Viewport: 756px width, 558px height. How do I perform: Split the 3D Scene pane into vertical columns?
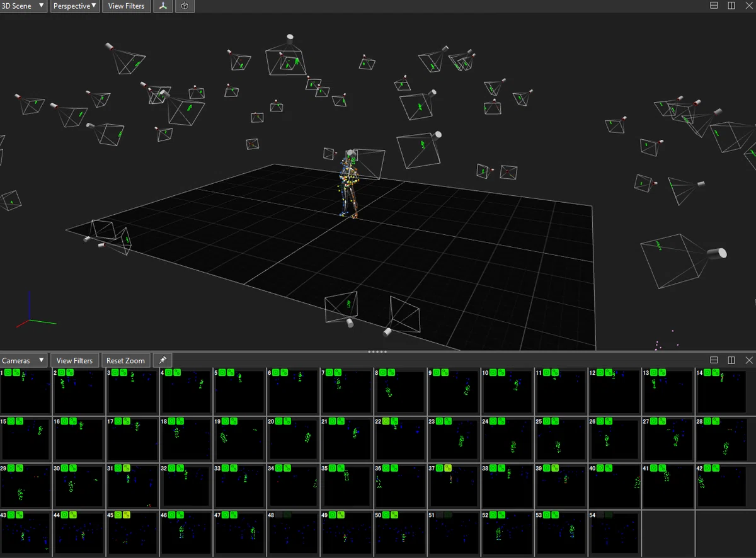click(731, 6)
